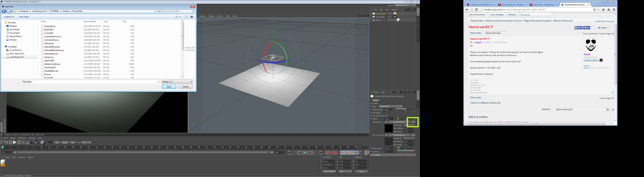Screen dimensions: 644x177
Task: Click the Distribution ImageTexture browse button
Action: click(413, 122)
